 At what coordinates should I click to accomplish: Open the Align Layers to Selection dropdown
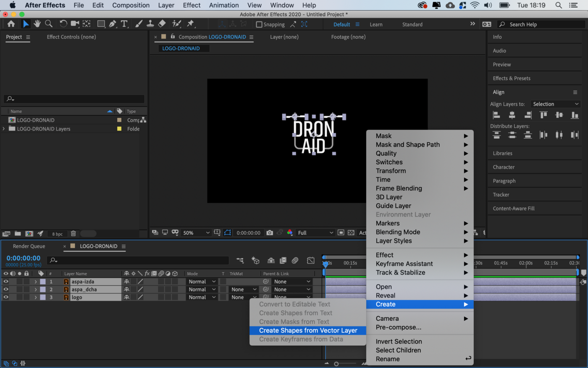pos(555,104)
